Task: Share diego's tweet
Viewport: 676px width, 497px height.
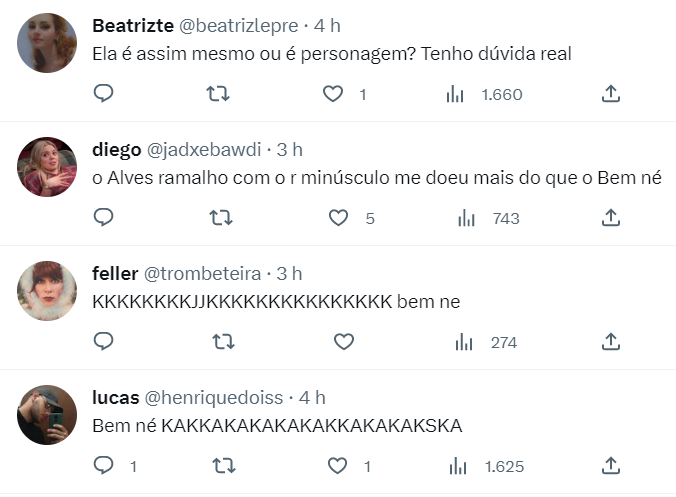Action: click(610, 218)
